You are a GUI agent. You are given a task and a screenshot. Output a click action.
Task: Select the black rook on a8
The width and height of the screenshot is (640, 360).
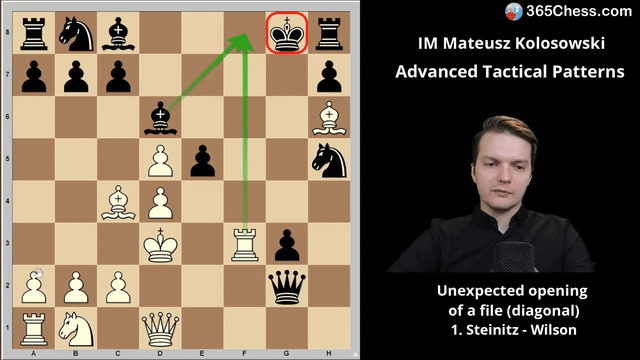33,34
